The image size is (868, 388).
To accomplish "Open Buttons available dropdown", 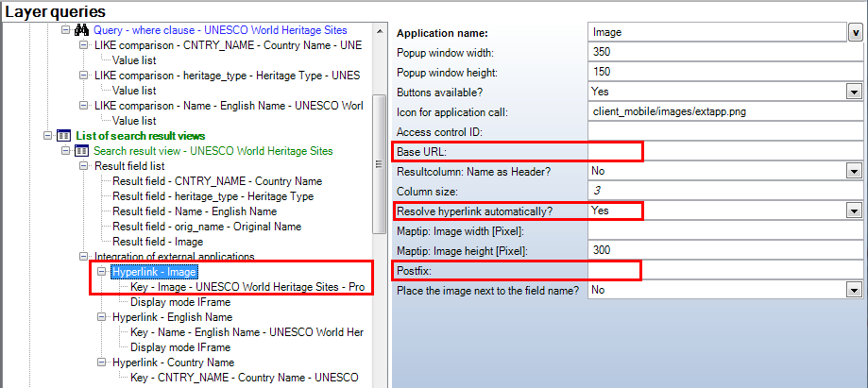I will point(854,92).
